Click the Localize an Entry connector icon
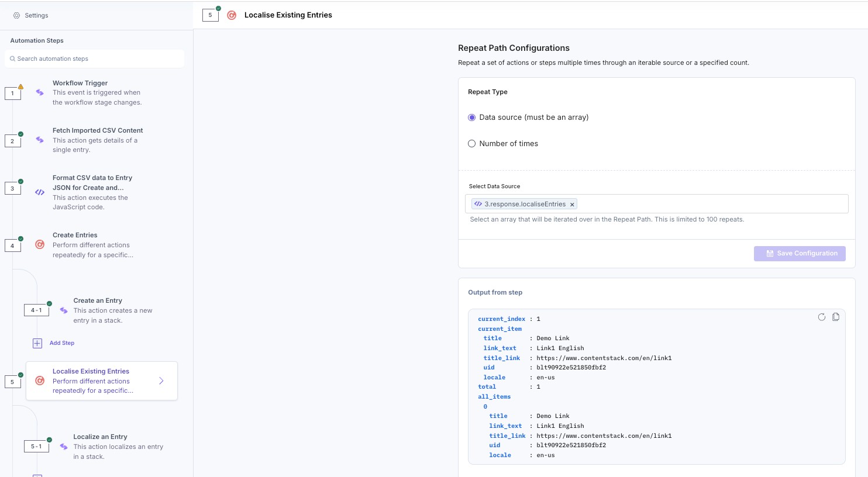868x477 pixels. (x=64, y=447)
